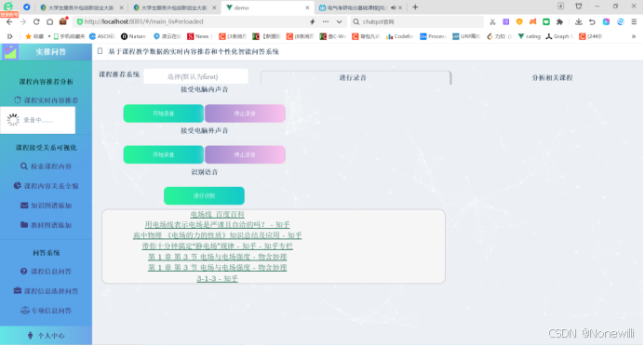
Task: Click the 录音中 recording status box
Action: [38, 120]
